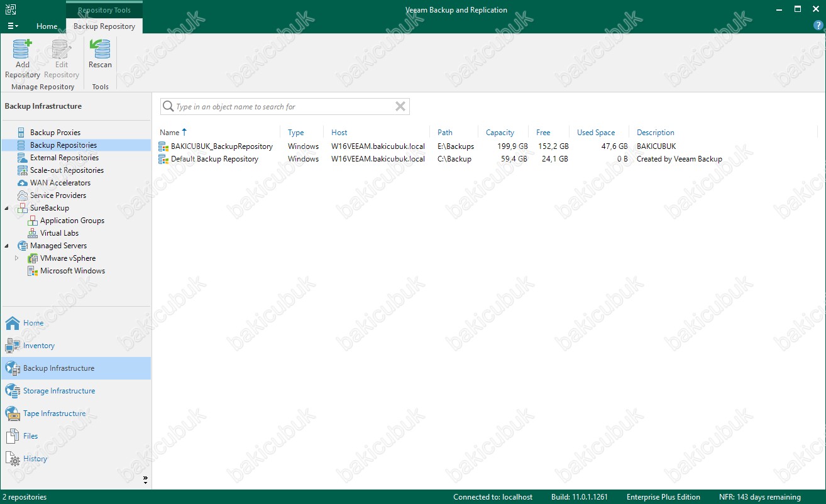The height and width of the screenshot is (504, 826).
Task: Clear the search box with X
Action: pos(400,107)
